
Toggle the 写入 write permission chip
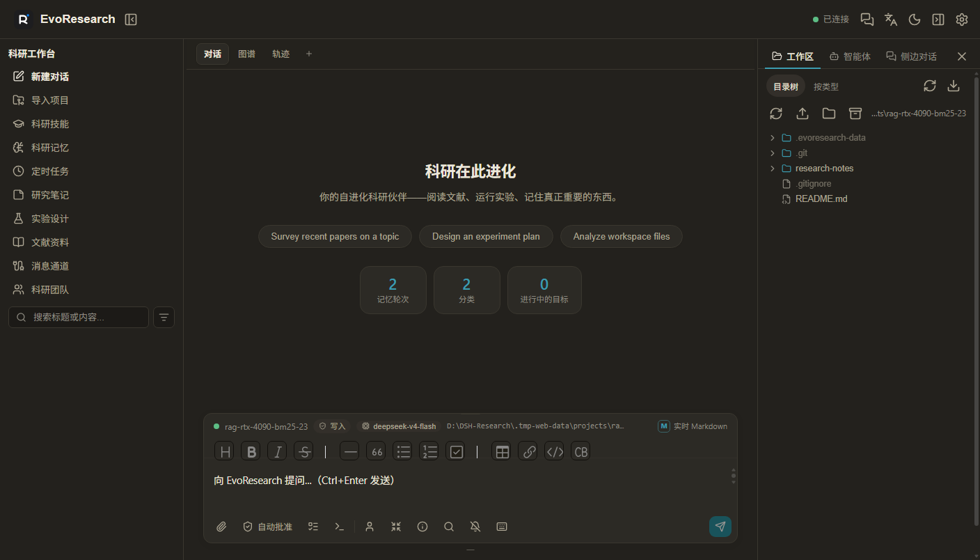point(332,426)
